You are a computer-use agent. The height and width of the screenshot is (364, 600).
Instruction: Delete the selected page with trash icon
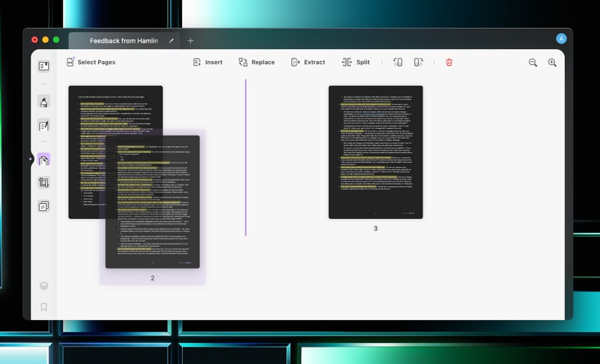tap(449, 62)
